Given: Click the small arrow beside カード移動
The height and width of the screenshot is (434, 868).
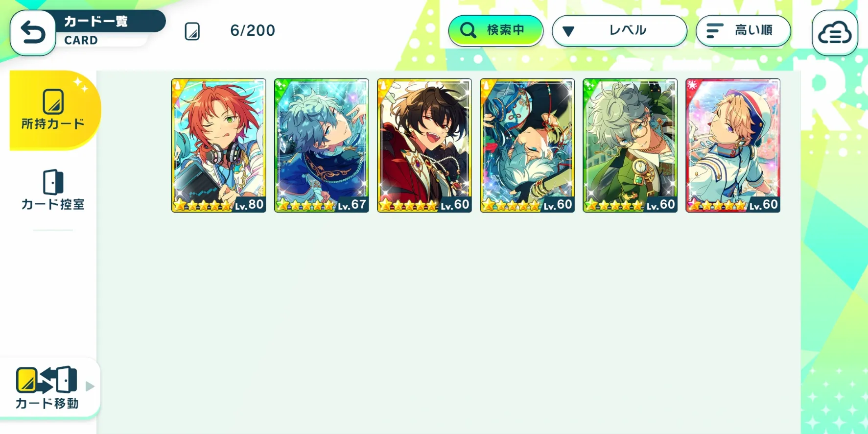Looking at the screenshot, I should pyautogui.click(x=90, y=386).
